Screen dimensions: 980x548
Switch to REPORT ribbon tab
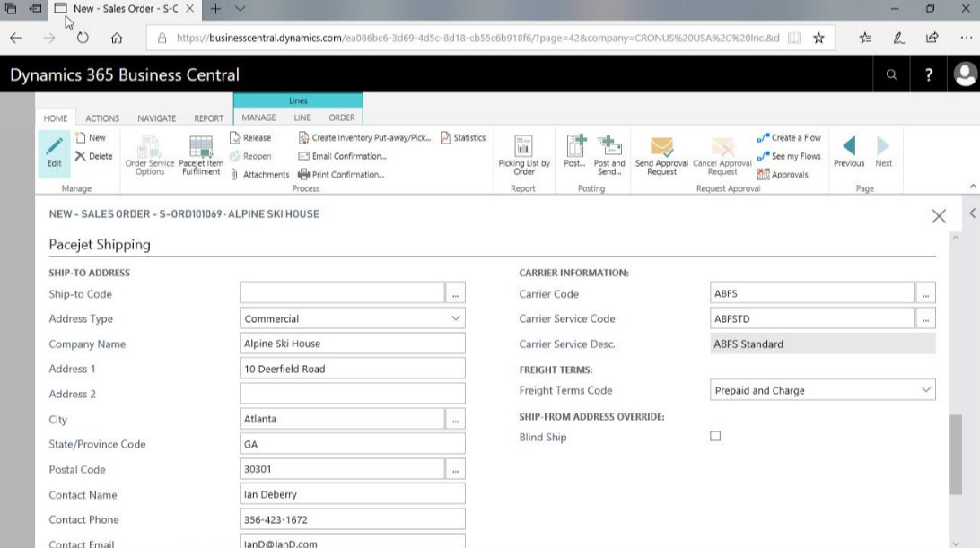pyautogui.click(x=208, y=118)
